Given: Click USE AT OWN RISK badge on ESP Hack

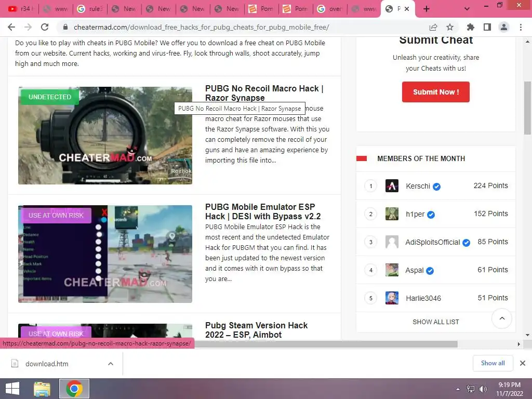Looking at the screenshot, I should 56,215.
